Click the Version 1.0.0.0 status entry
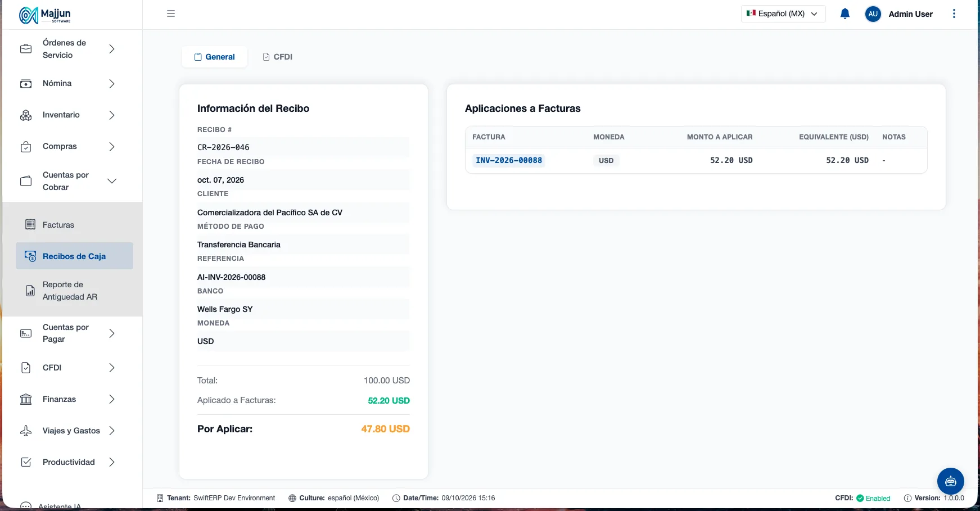Viewport: 980px width, 511px height. (x=934, y=498)
